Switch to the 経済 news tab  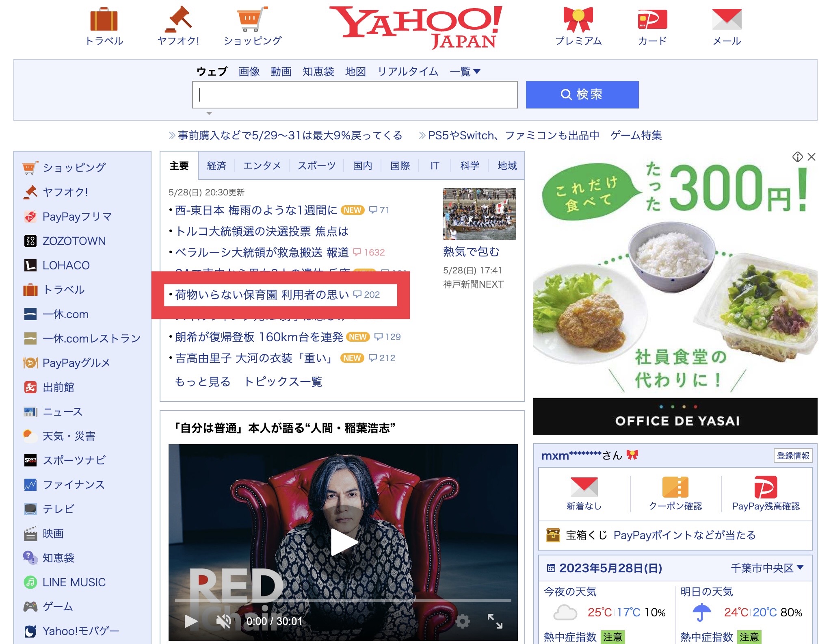[216, 166]
